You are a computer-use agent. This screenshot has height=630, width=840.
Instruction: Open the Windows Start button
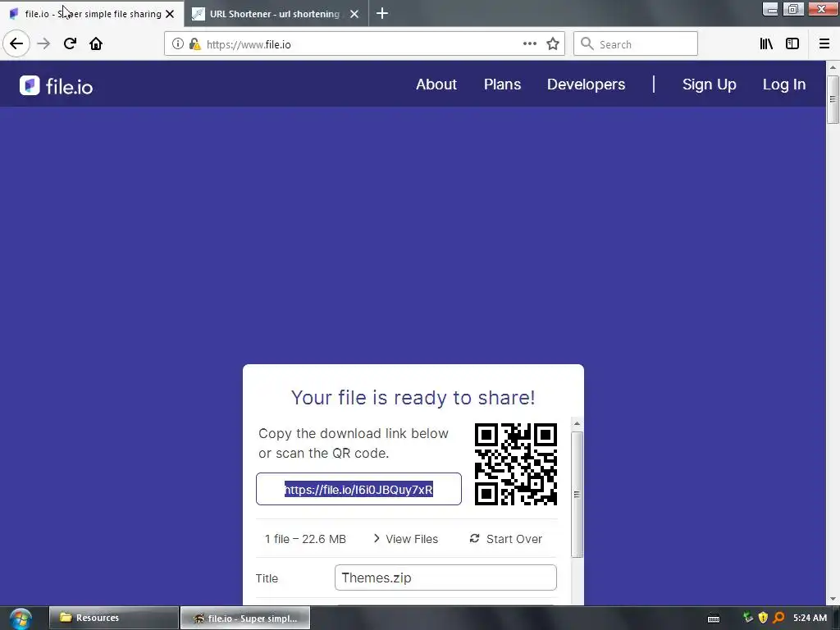pos(21,619)
